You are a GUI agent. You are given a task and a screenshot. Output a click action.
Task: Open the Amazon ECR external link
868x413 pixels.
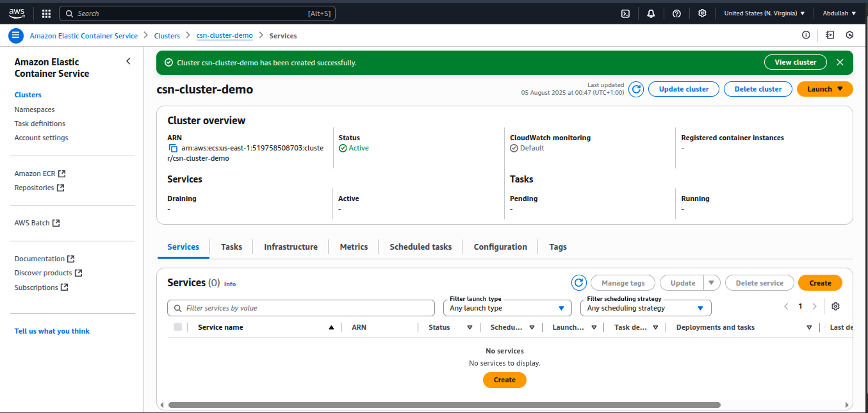click(x=40, y=174)
